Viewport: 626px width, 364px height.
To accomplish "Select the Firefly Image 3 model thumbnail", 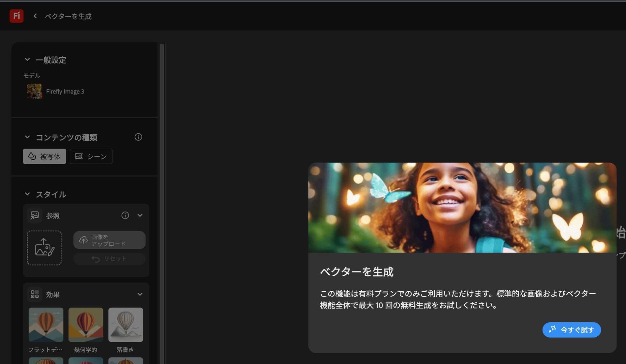I will [x=34, y=91].
